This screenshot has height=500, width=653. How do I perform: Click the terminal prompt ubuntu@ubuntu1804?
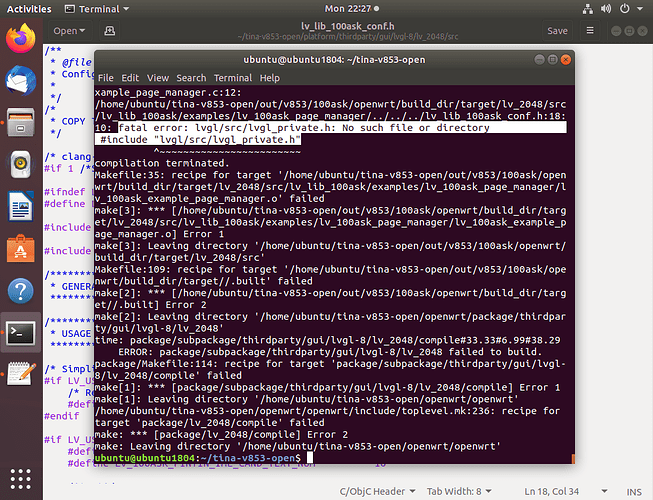point(145,458)
